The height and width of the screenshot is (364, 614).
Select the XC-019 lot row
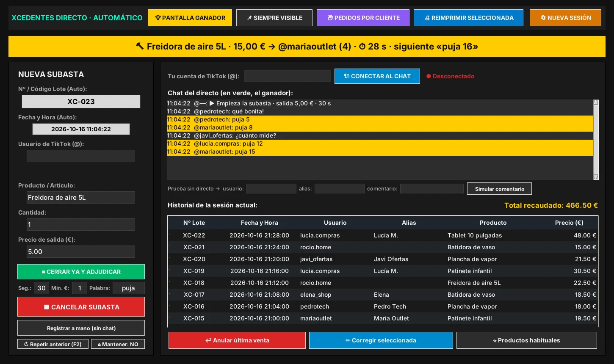point(383,271)
